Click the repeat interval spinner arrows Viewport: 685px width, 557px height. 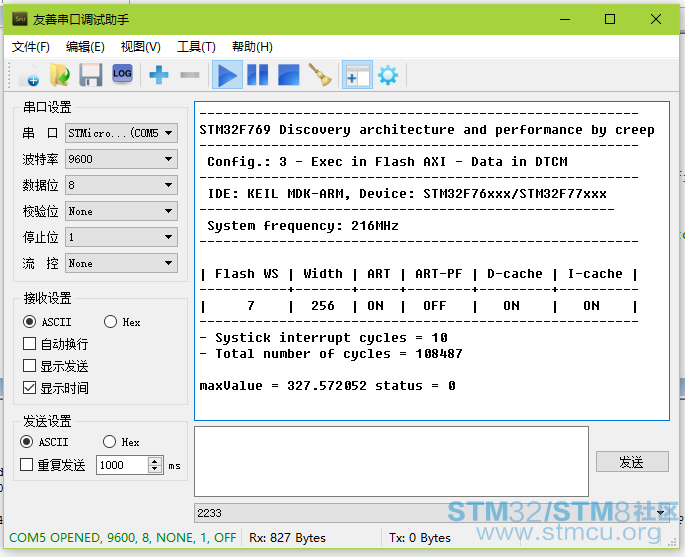[x=155, y=465]
